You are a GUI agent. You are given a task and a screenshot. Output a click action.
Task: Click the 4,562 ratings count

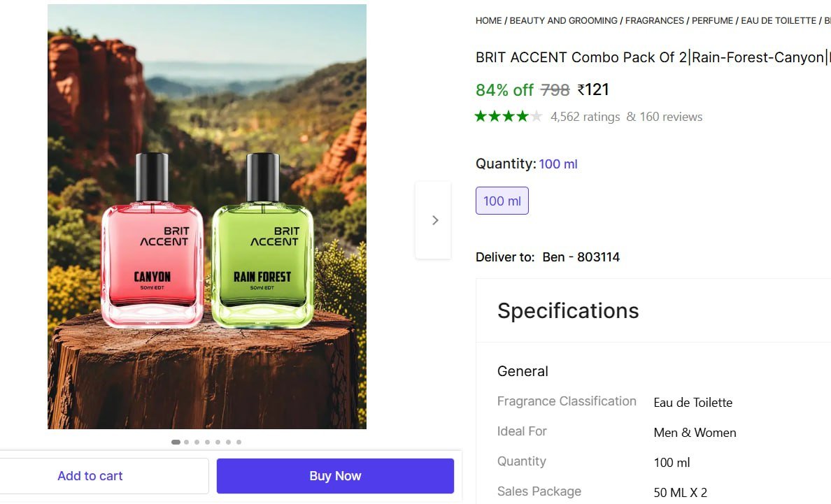[585, 117]
